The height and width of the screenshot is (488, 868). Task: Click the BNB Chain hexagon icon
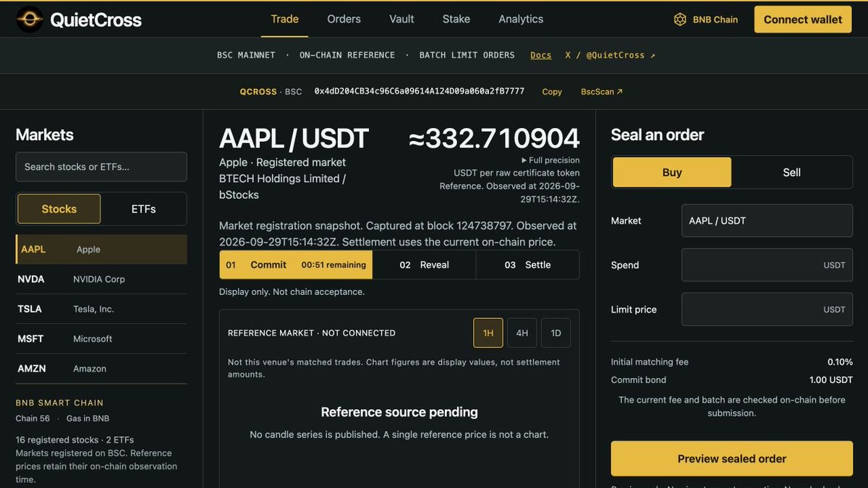tap(680, 20)
